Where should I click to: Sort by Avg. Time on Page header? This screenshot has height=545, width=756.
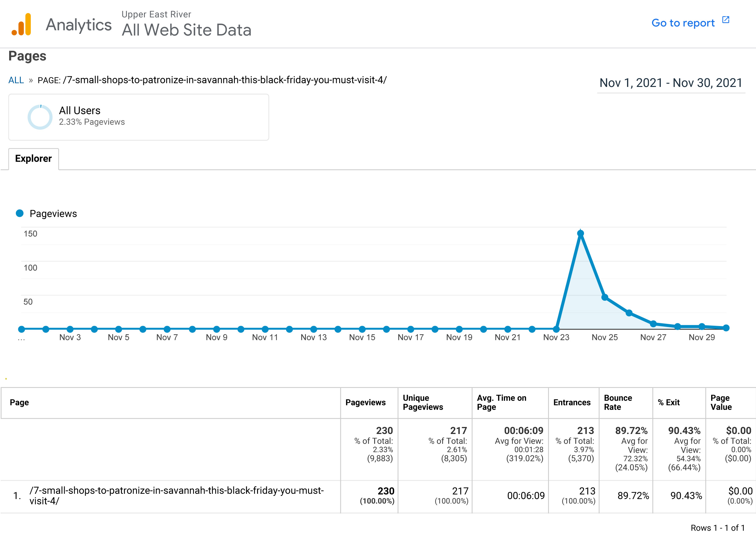click(501, 402)
